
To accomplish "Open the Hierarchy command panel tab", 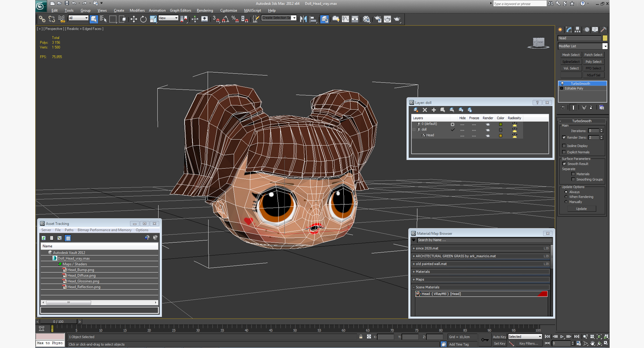I will 577,30.
